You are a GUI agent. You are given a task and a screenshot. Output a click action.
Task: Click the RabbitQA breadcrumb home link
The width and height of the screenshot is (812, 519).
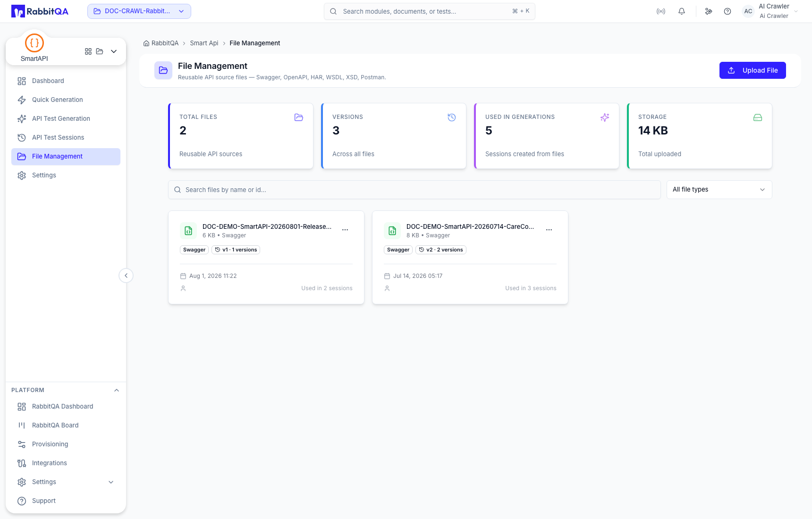pyautogui.click(x=161, y=43)
